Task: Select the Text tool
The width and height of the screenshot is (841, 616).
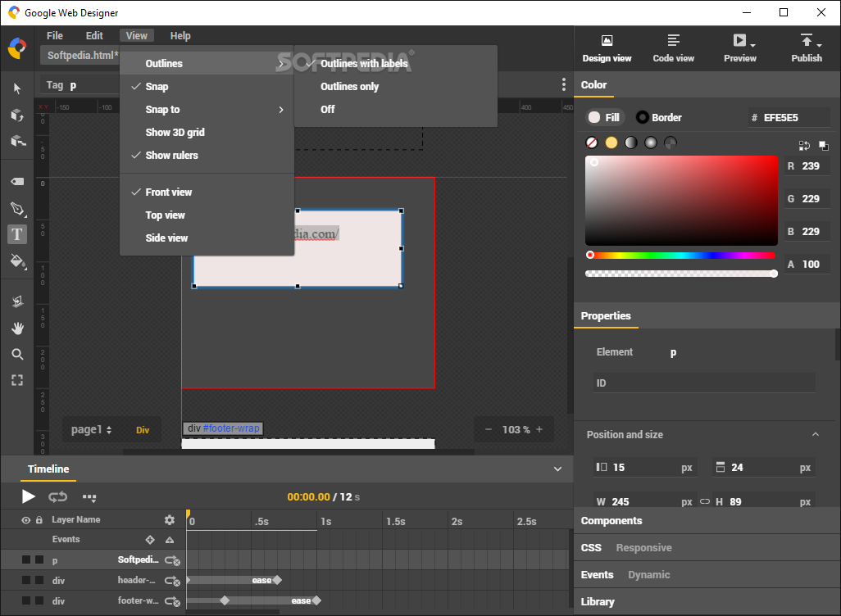Action: pyautogui.click(x=17, y=234)
